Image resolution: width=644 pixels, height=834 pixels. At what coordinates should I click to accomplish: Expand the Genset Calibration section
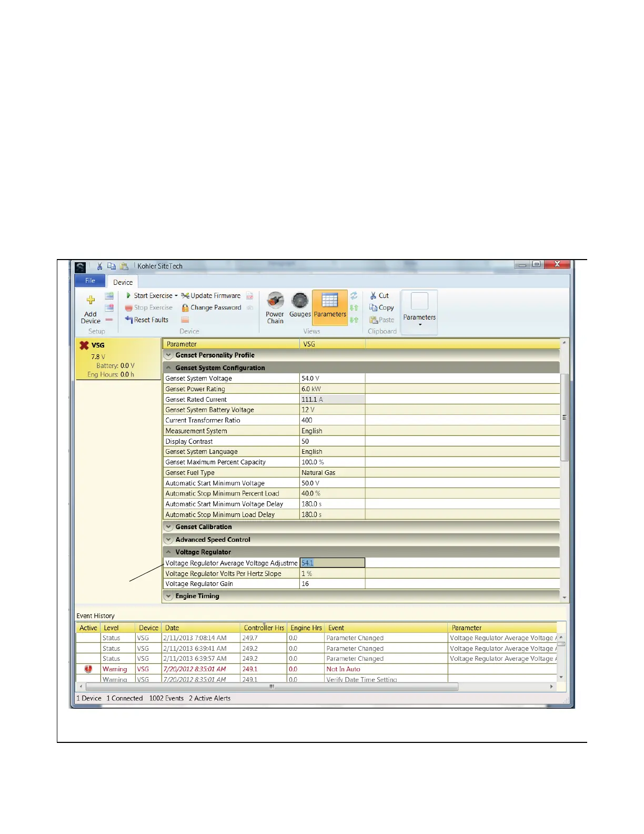(x=168, y=527)
